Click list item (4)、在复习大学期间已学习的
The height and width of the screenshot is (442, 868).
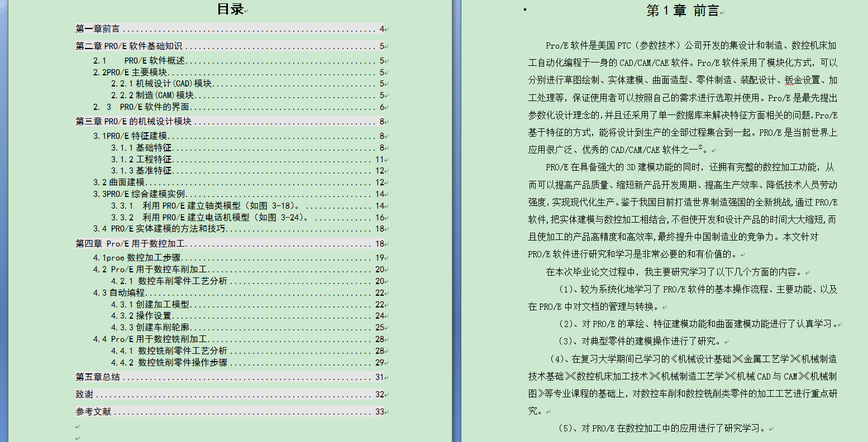693,359
